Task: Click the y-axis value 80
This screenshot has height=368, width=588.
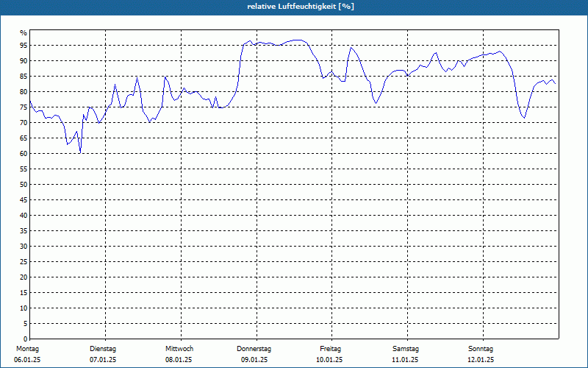Action: [x=24, y=91]
